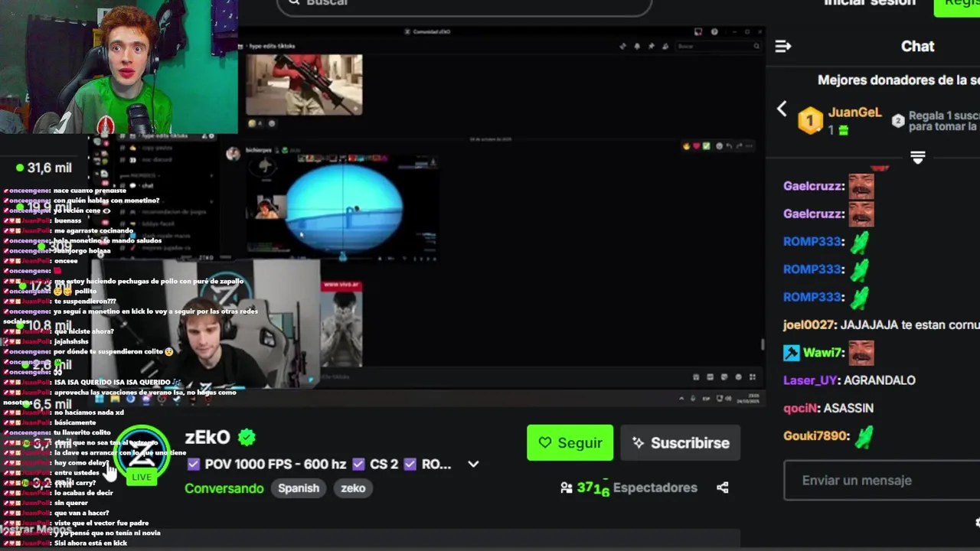Click Discord threads icon in stream
The image size is (980, 551).
(x=622, y=46)
